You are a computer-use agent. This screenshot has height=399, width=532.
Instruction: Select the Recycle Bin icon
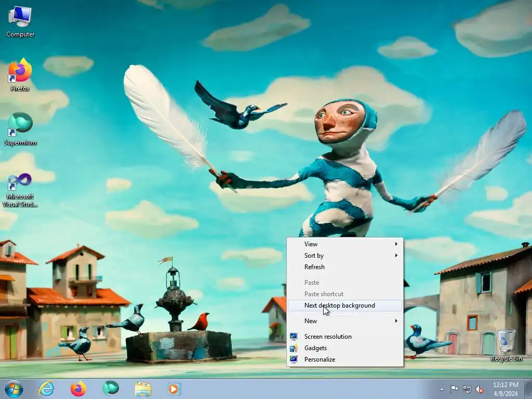[506, 345]
